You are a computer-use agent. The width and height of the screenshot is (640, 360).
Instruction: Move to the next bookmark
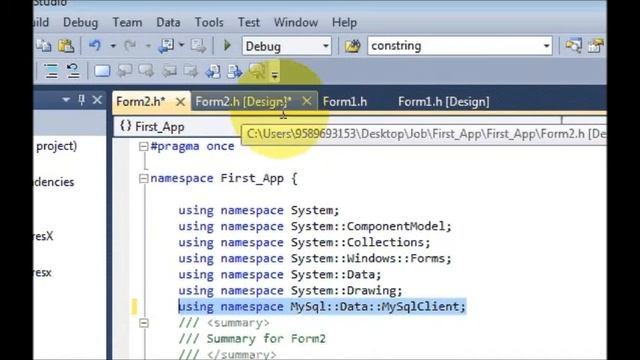click(146, 71)
